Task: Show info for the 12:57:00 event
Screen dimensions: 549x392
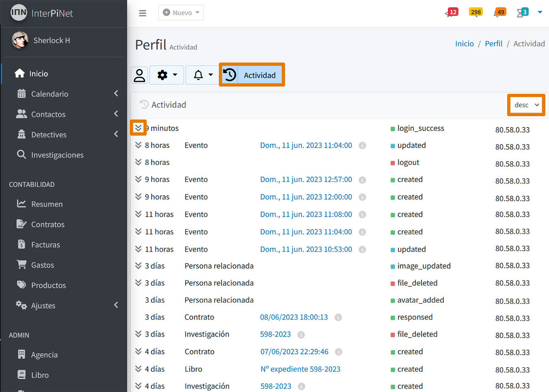Action: pos(362,180)
